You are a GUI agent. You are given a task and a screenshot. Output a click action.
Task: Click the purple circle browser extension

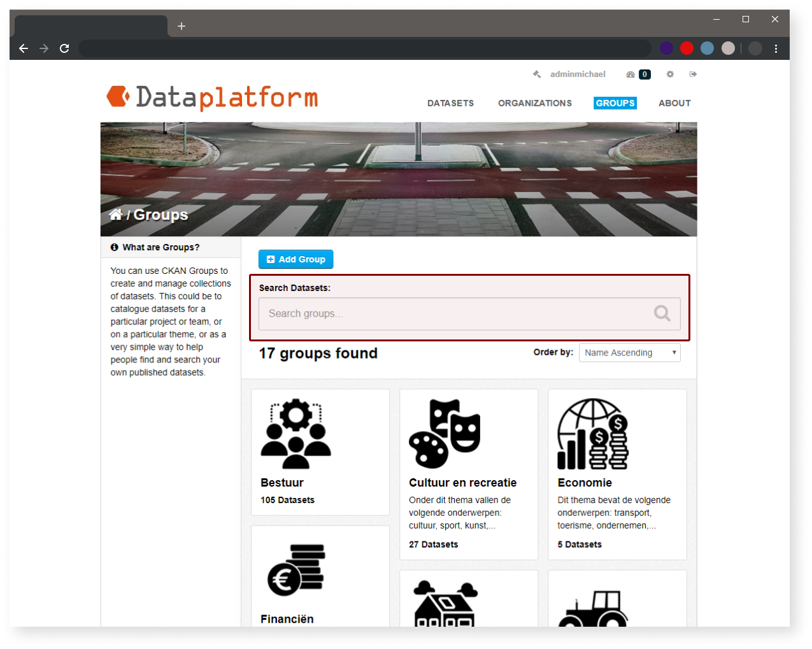(x=666, y=48)
